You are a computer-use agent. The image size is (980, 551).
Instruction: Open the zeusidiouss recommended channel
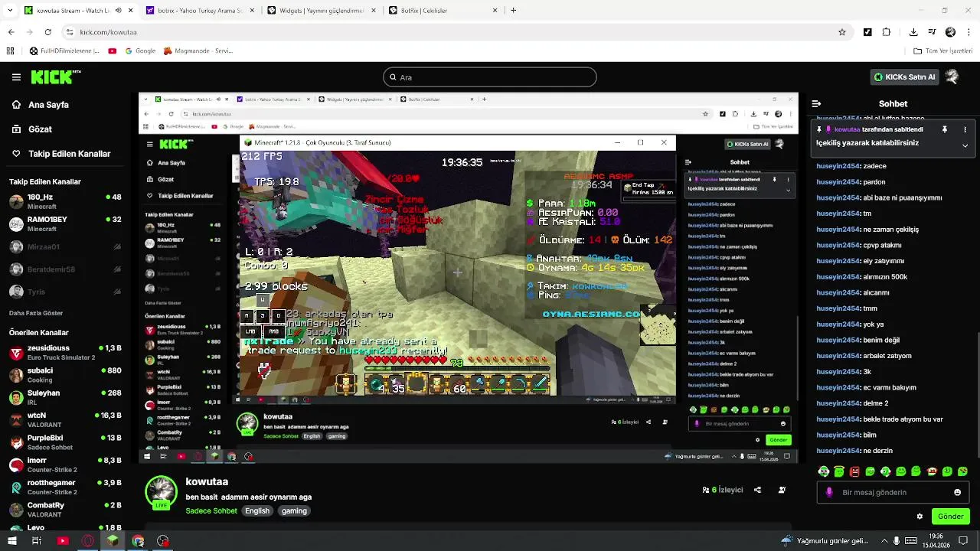tap(66, 353)
